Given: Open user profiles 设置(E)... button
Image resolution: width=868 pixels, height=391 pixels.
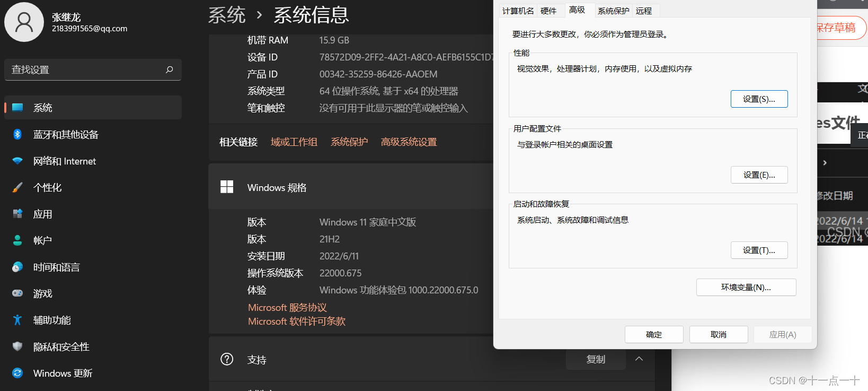Looking at the screenshot, I should [x=759, y=175].
